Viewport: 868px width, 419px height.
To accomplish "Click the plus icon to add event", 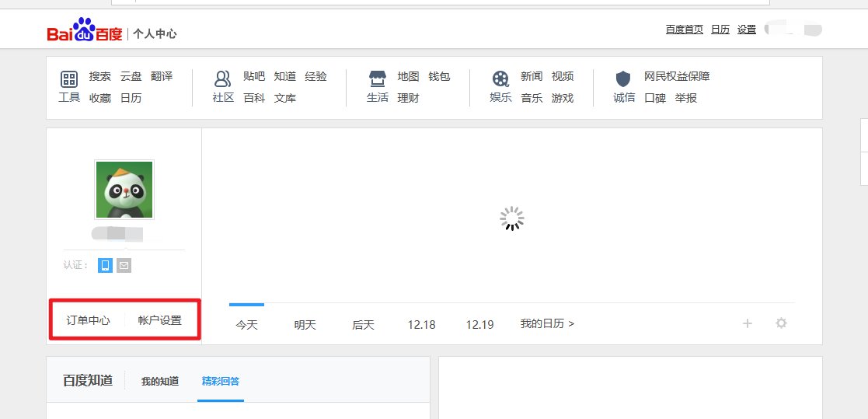I will pos(748,323).
